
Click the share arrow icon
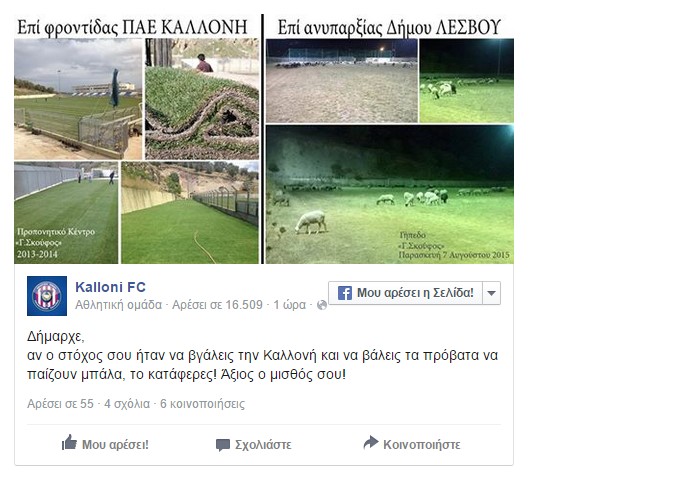point(370,442)
